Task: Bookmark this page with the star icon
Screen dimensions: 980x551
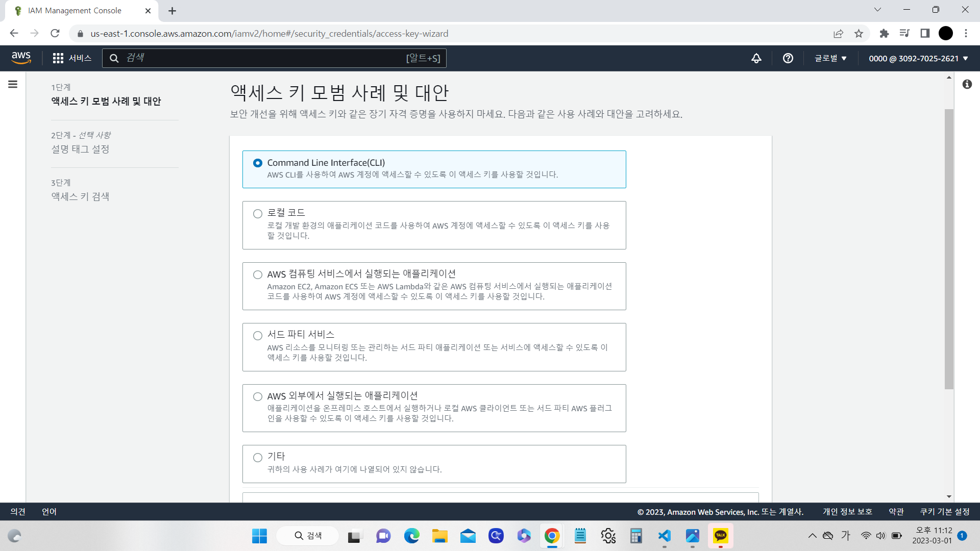Action: pyautogui.click(x=859, y=34)
